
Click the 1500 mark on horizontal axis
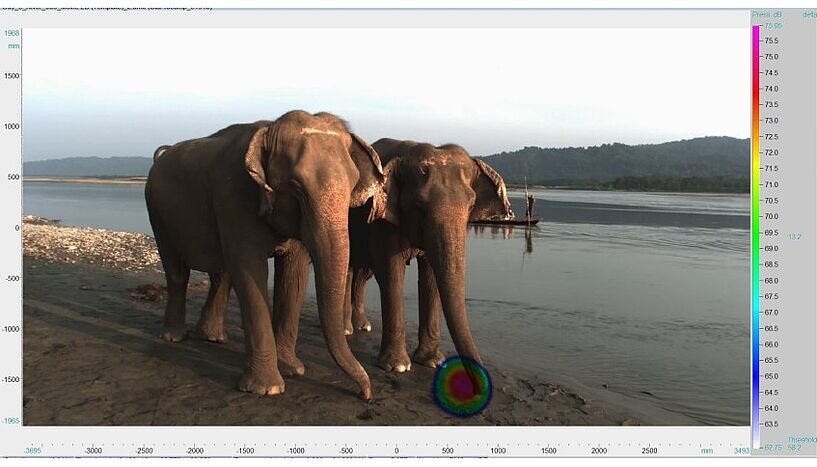click(549, 451)
